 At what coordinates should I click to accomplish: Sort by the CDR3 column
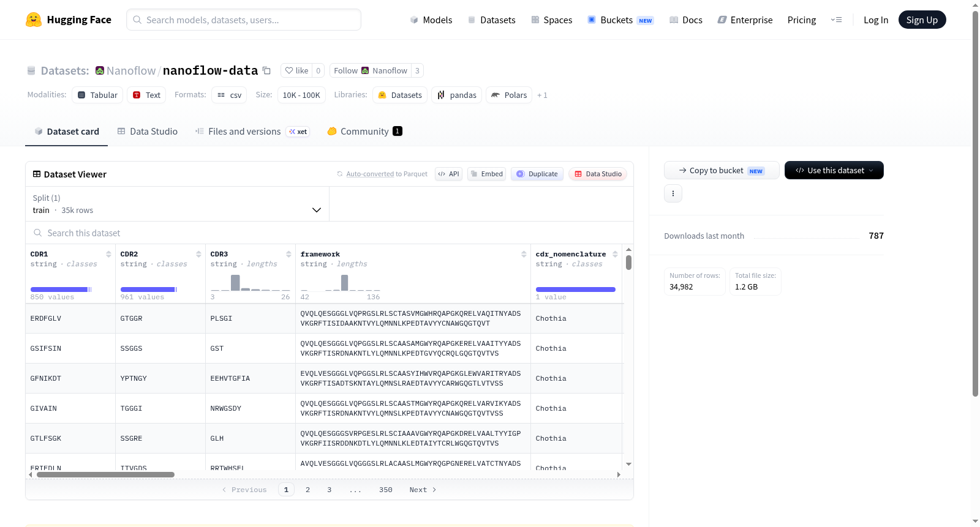(288, 254)
